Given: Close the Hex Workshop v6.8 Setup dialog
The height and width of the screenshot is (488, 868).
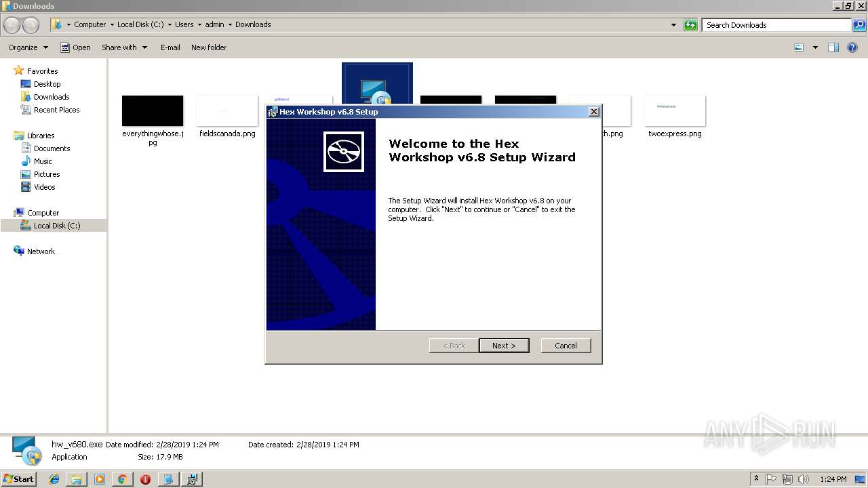Looking at the screenshot, I should click(594, 112).
